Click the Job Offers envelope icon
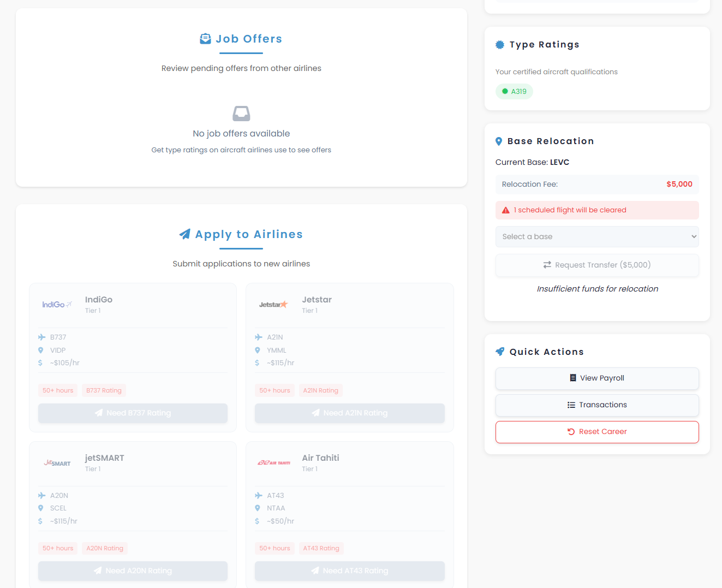The height and width of the screenshot is (588, 722). click(205, 39)
